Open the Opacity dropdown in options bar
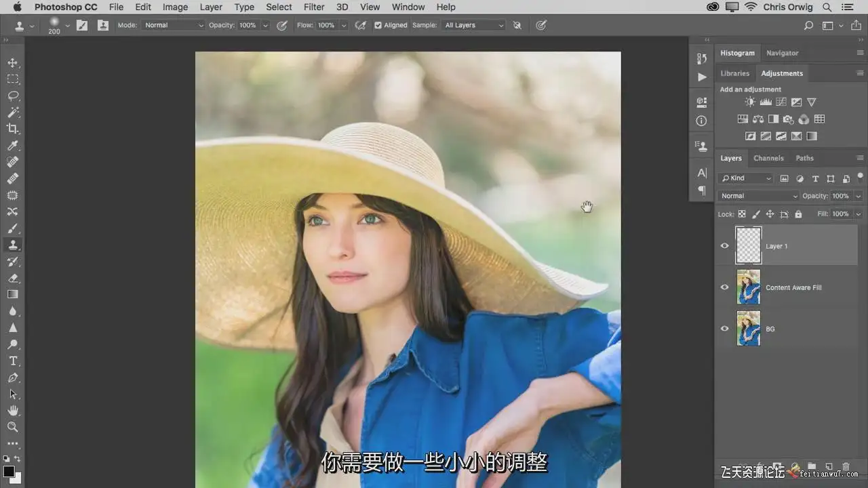Image resolution: width=868 pixels, height=488 pixels. (265, 26)
